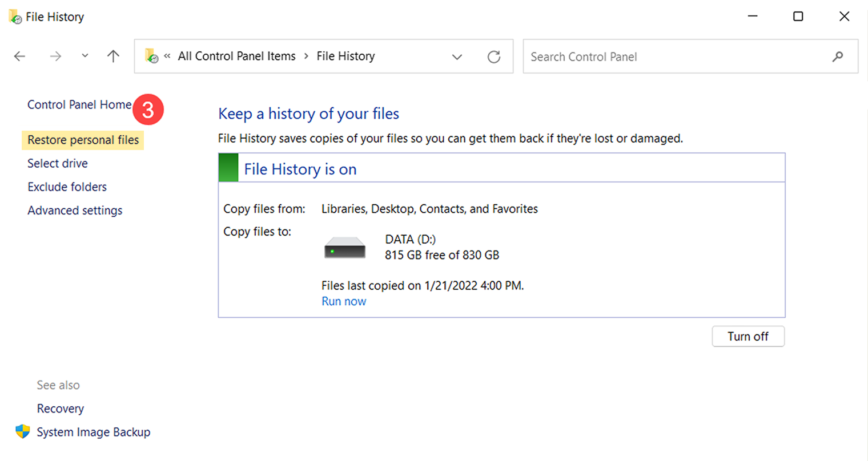The height and width of the screenshot is (461, 868).
Task: Navigate to All Control Panel Items breadcrumb
Action: point(236,56)
